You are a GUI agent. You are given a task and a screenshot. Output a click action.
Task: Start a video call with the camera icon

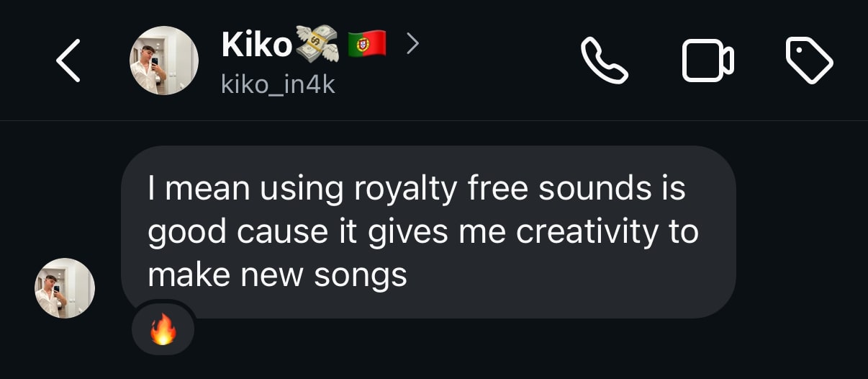(x=707, y=61)
